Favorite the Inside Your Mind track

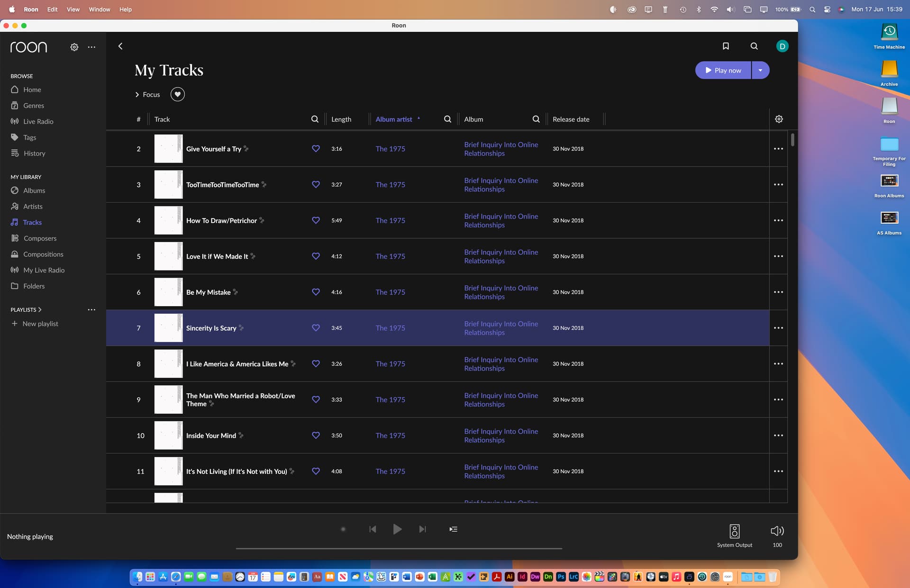tap(316, 435)
